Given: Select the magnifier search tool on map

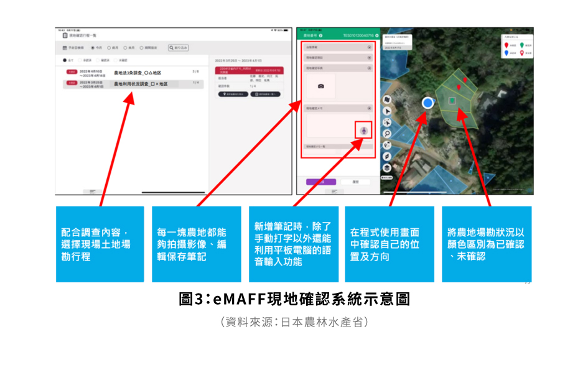Looking at the screenshot, I should pyautogui.click(x=387, y=132).
